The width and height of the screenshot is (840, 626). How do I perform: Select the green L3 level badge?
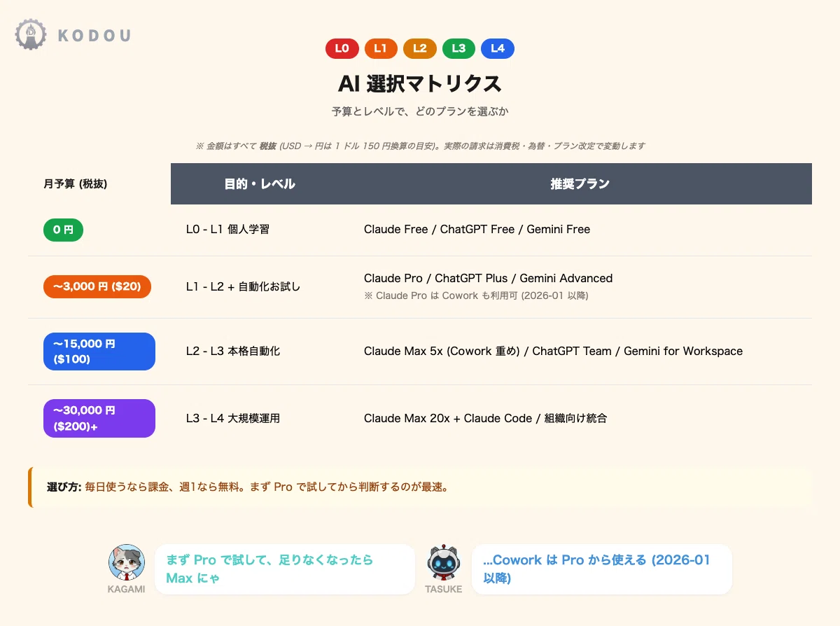tap(458, 48)
